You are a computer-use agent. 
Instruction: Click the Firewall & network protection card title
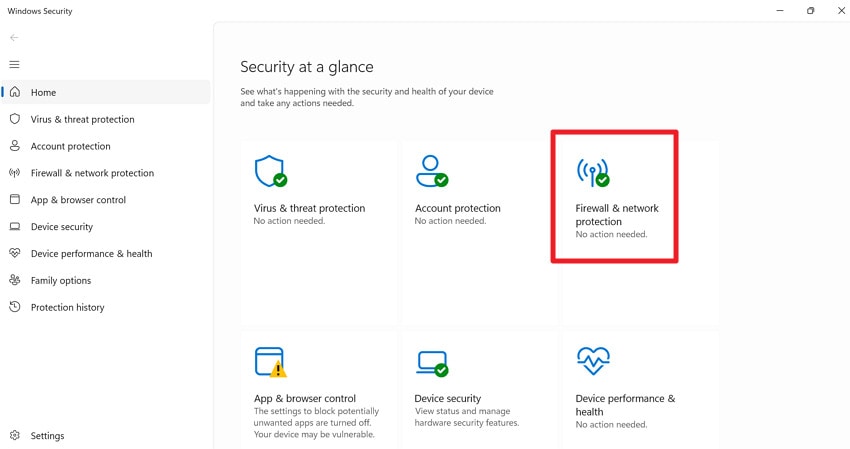(617, 215)
